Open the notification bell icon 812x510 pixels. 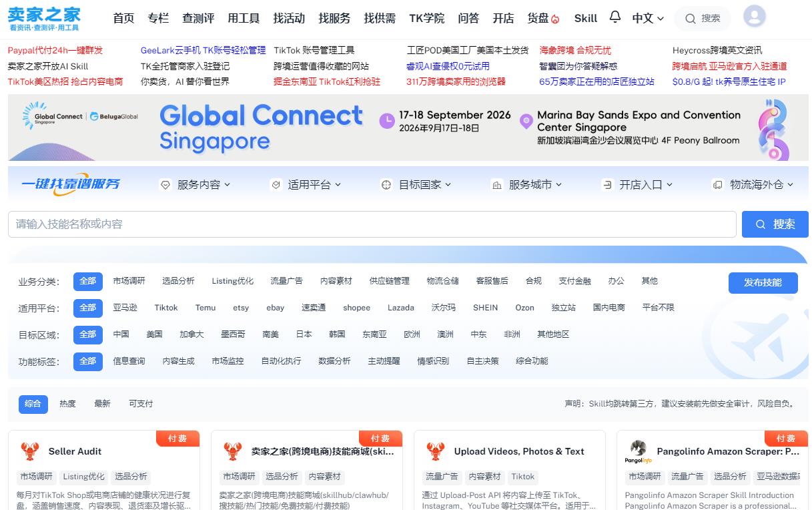[615, 17]
